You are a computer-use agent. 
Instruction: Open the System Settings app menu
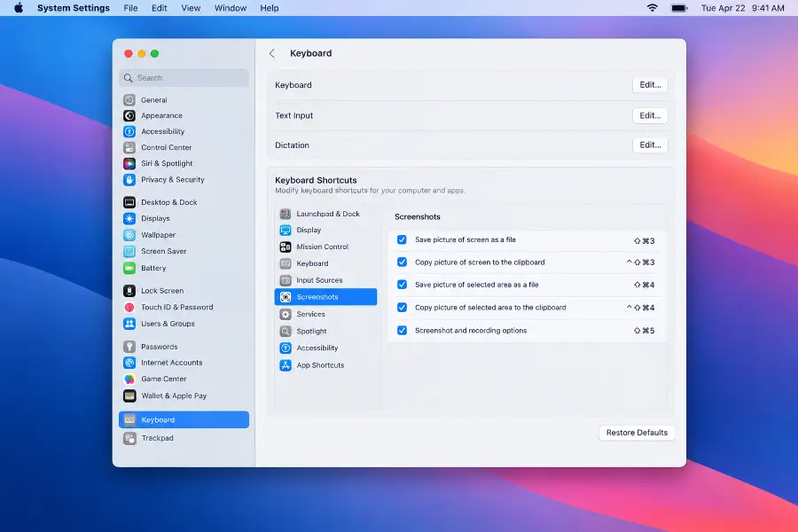coord(74,8)
